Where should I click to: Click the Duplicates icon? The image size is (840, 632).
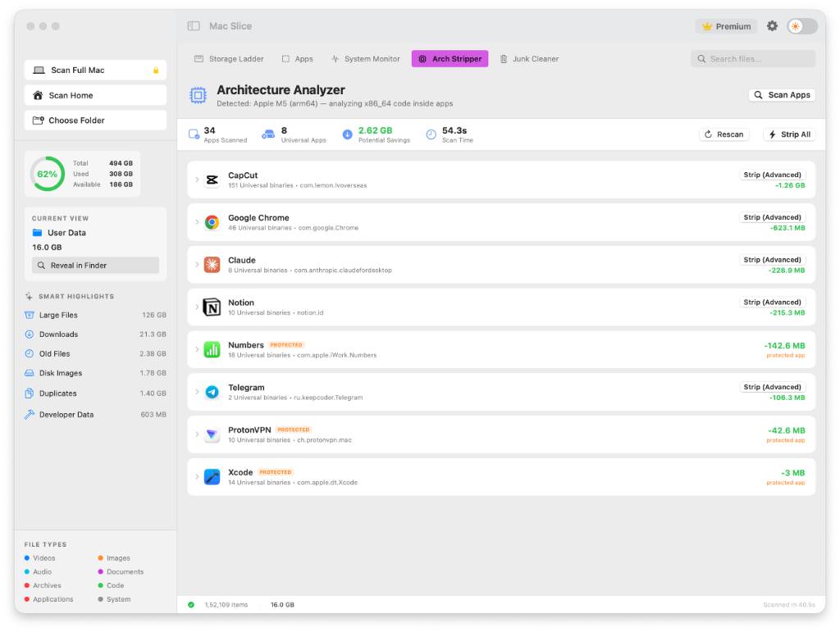coord(30,393)
